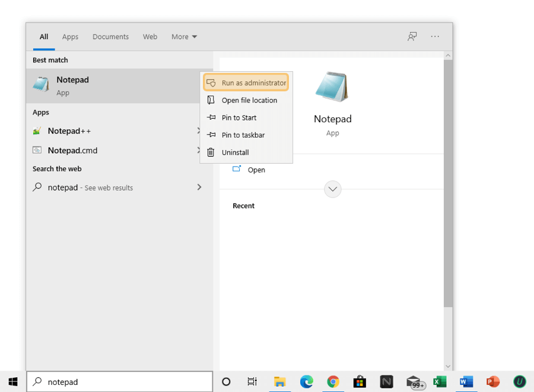Launch PowerPoint from the taskbar
The image size is (534, 392).
(493, 382)
